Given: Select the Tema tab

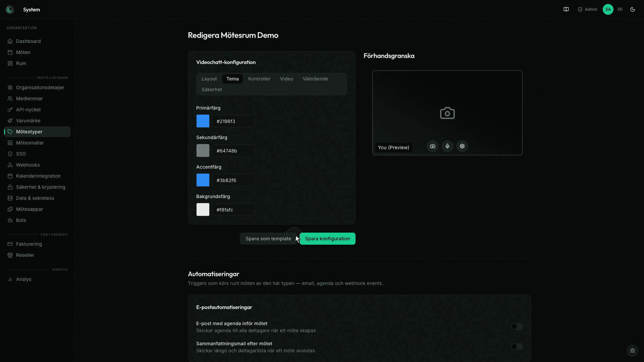Looking at the screenshot, I should [x=232, y=79].
